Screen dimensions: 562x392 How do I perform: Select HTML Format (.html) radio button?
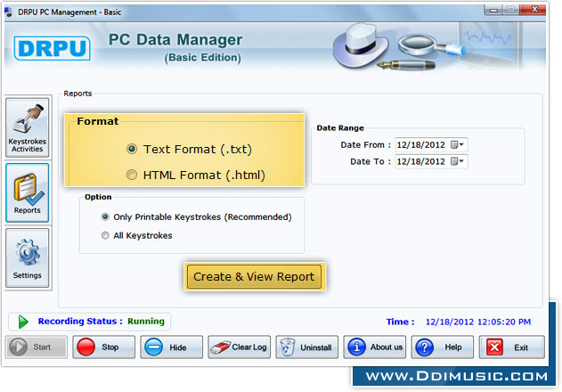point(132,175)
